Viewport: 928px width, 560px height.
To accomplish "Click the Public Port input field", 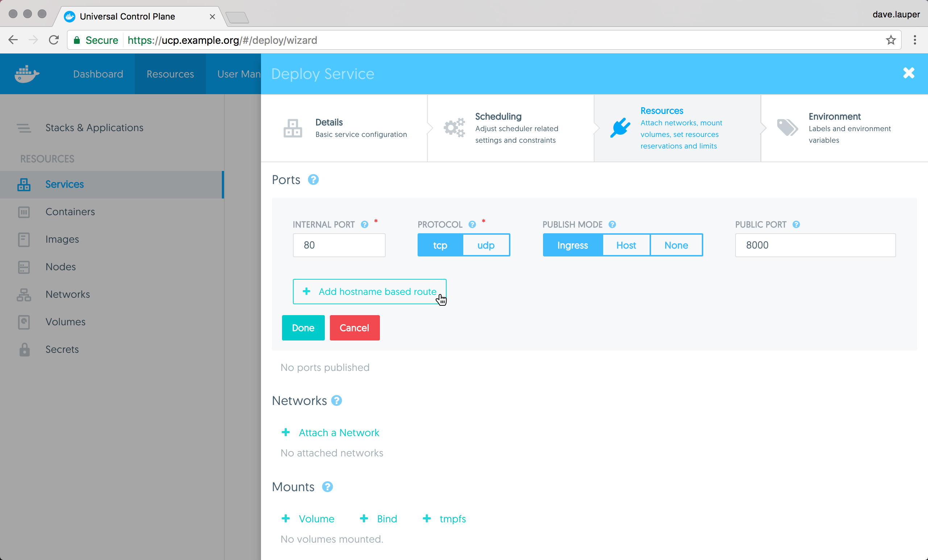I will coord(815,245).
